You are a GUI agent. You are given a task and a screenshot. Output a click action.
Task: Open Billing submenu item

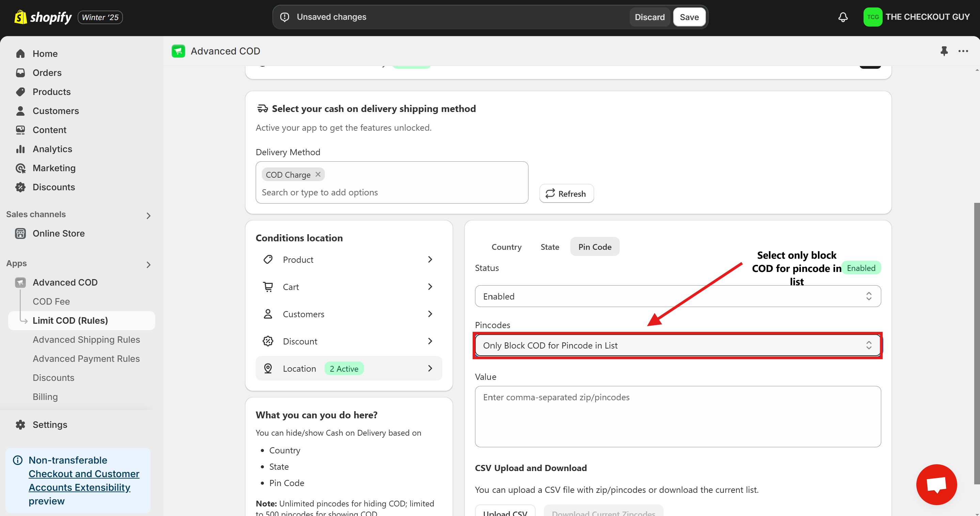[x=45, y=396]
